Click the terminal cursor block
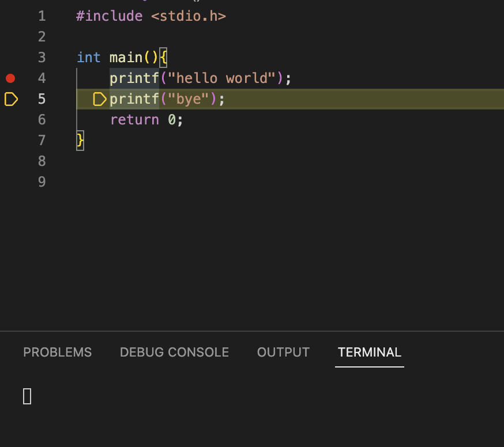 [x=27, y=396]
